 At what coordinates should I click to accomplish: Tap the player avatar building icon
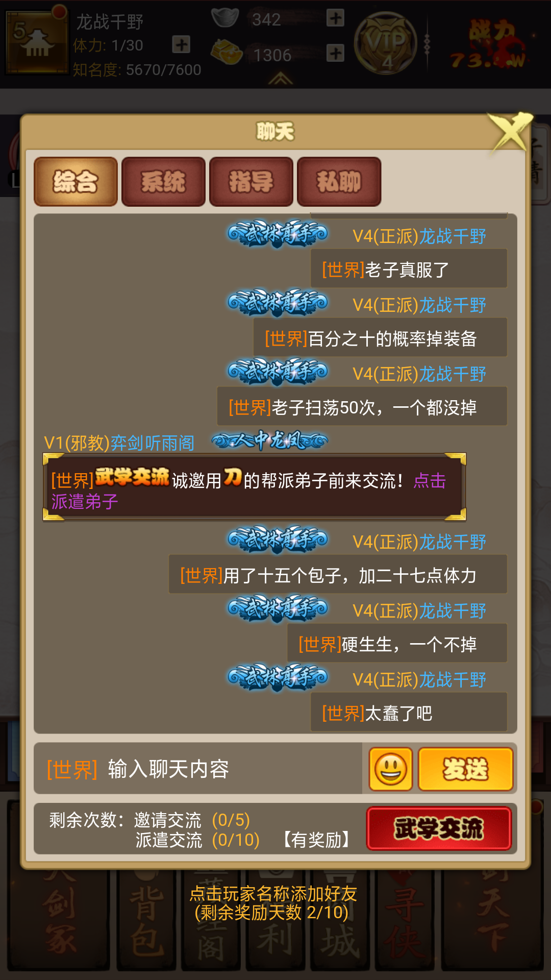[x=36, y=40]
